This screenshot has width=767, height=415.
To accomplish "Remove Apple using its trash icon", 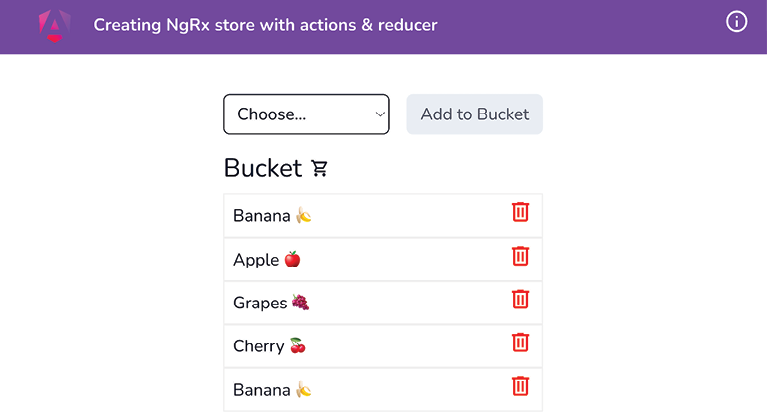I will (520, 256).
